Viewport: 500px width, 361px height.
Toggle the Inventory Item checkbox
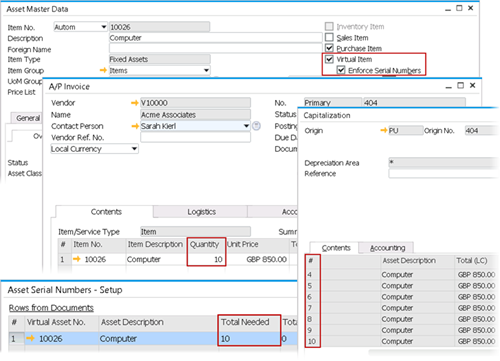[x=329, y=26]
